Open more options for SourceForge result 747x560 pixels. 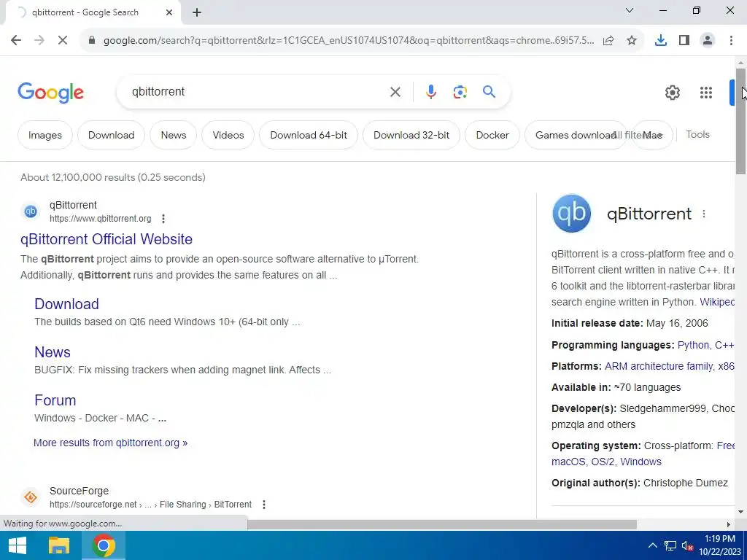point(264,505)
